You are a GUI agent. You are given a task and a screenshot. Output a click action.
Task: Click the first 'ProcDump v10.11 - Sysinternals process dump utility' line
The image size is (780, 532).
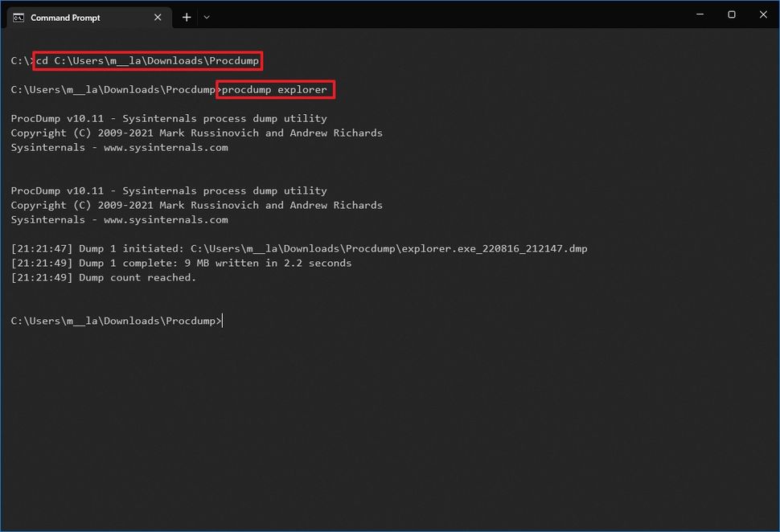tap(169, 118)
